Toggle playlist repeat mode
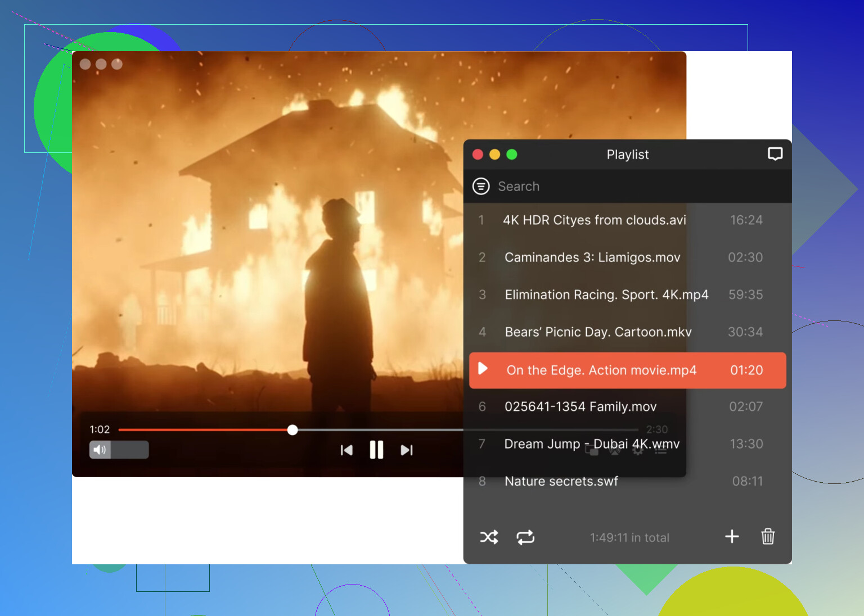 pos(525,537)
